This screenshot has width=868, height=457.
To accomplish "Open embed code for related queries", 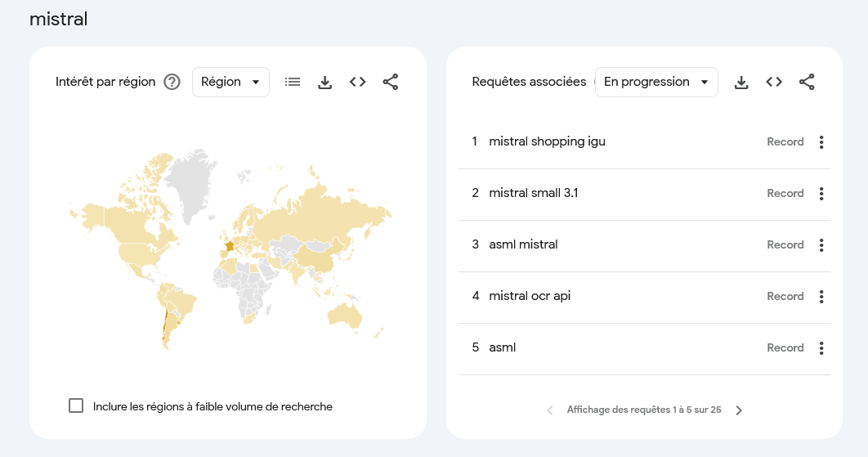I will pos(774,82).
